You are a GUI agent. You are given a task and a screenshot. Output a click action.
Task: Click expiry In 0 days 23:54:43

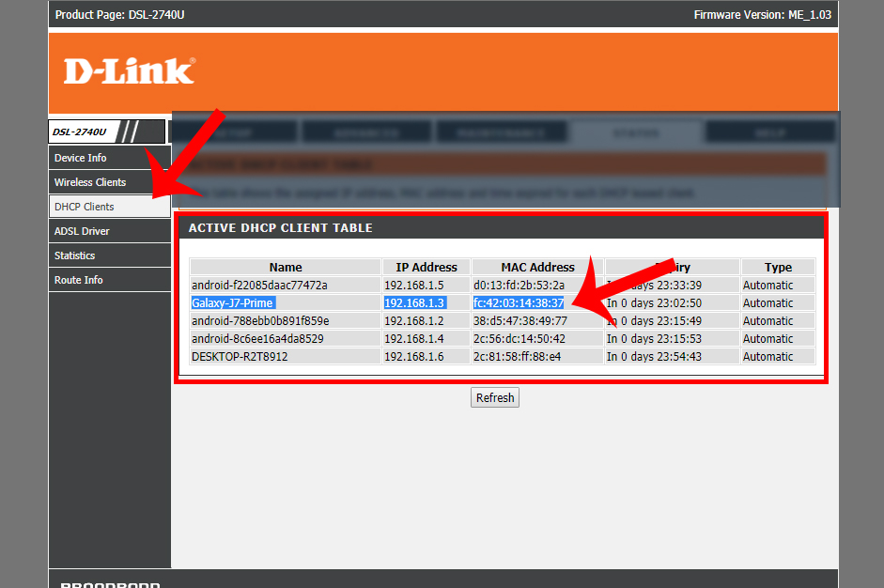click(x=654, y=357)
